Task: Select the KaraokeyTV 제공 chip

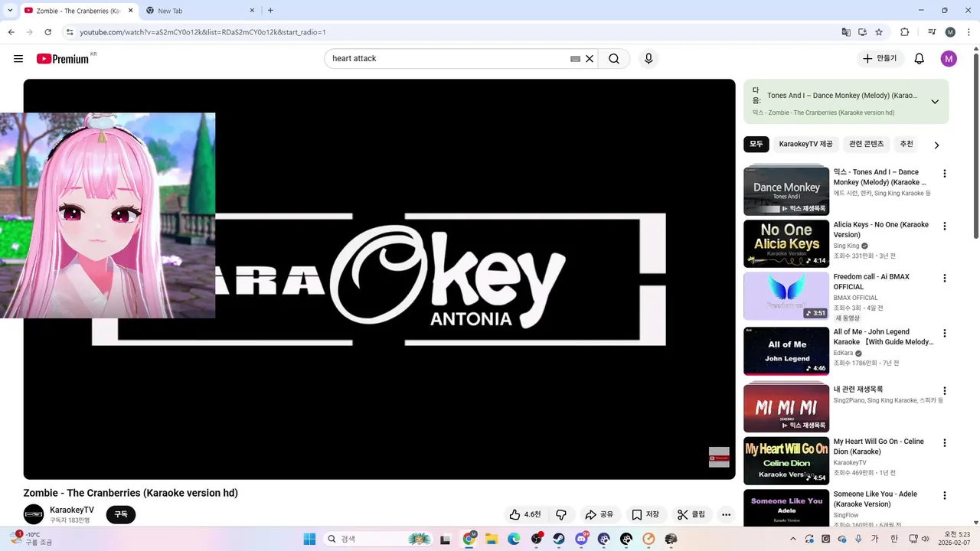Action: pos(805,144)
